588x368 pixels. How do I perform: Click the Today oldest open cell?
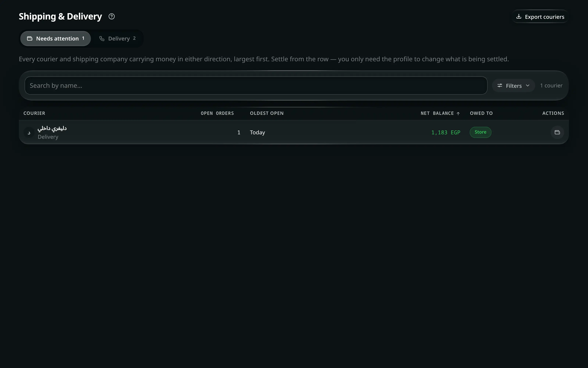(257, 132)
